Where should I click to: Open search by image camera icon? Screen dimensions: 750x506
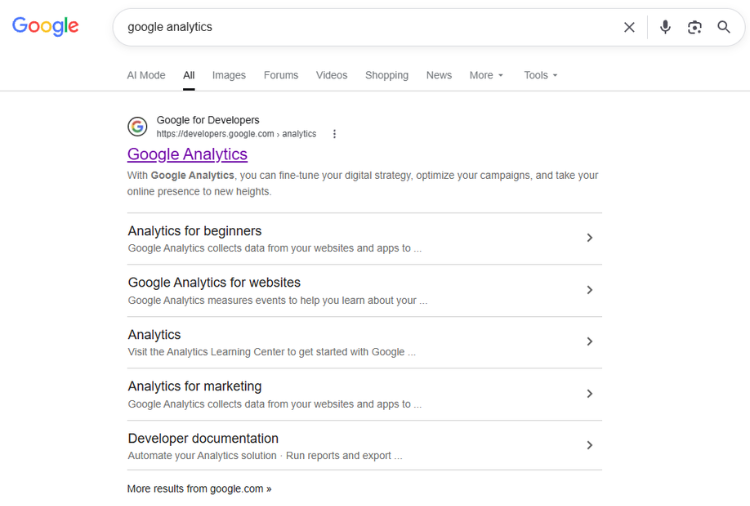(695, 27)
